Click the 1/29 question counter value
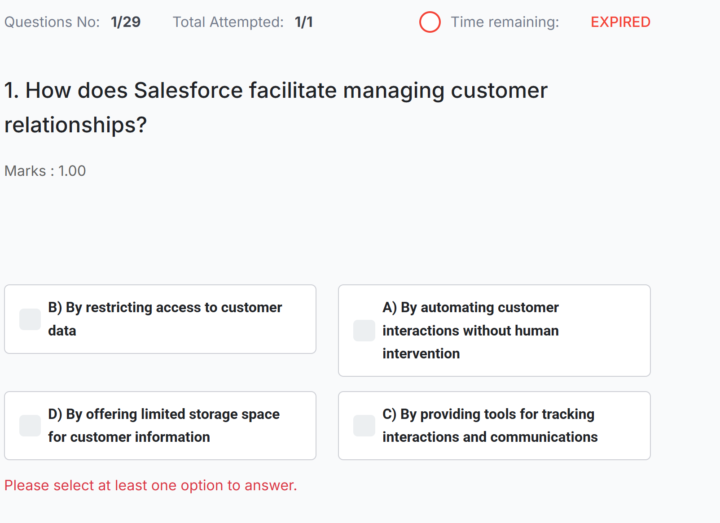This screenshot has width=720, height=523. 126,22
